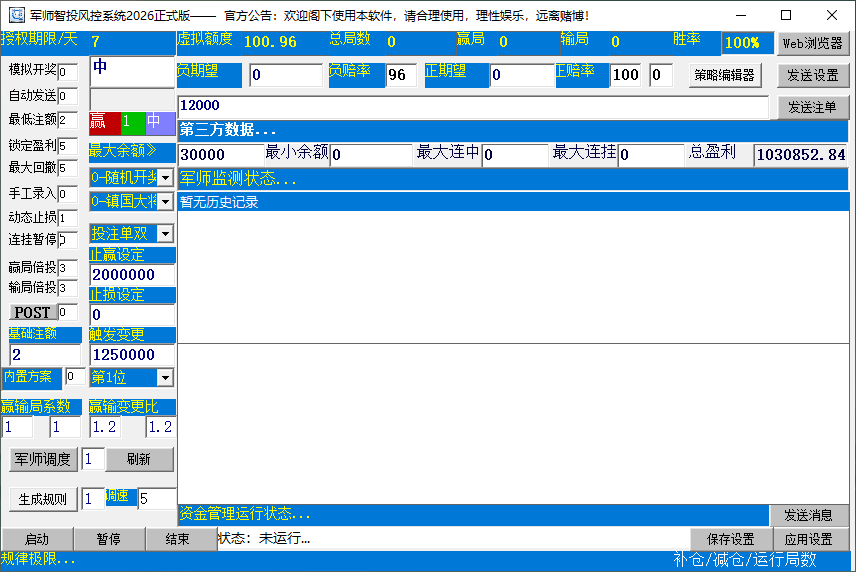Click 保存设置 button
The image size is (856, 572).
(731, 539)
